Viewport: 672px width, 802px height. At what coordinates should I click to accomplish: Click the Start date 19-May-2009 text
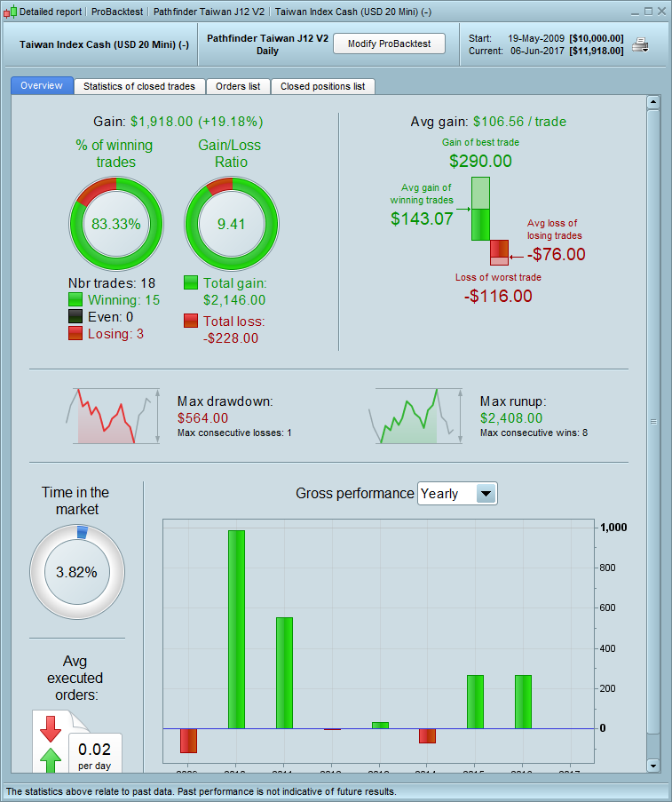(536, 38)
